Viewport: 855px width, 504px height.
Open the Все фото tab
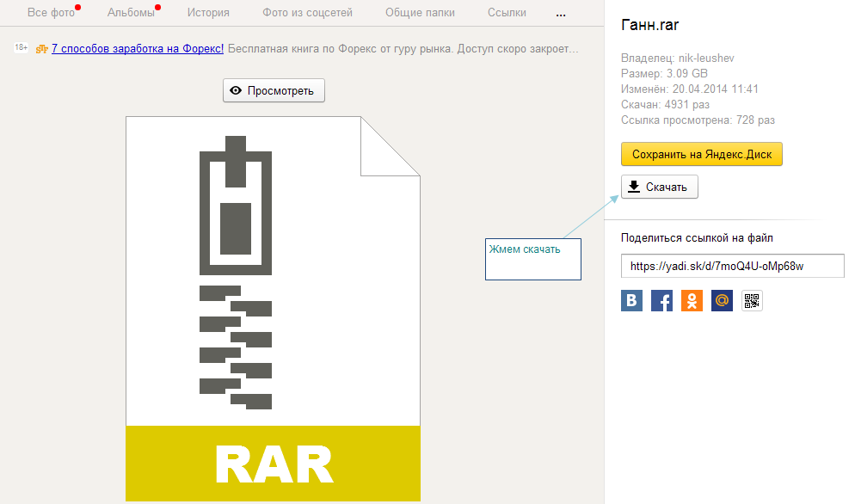pyautogui.click(x=52, y=13)
